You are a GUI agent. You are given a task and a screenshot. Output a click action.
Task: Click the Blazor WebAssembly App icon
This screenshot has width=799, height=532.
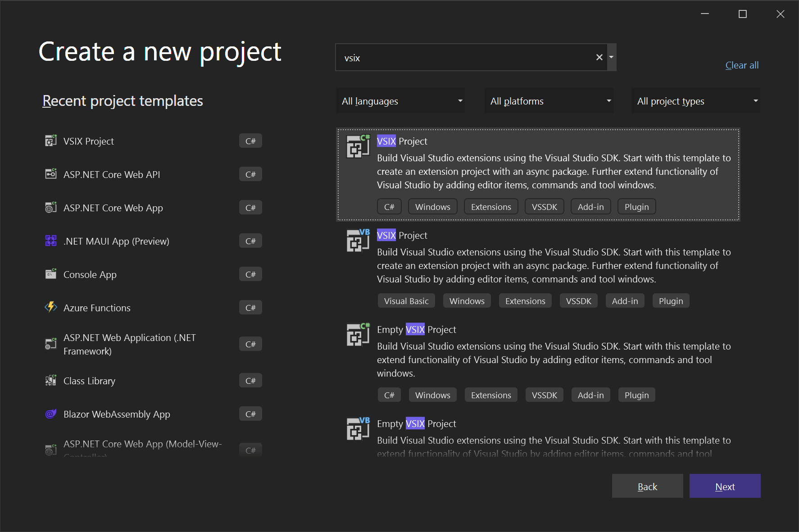click(x=50, y=414)
